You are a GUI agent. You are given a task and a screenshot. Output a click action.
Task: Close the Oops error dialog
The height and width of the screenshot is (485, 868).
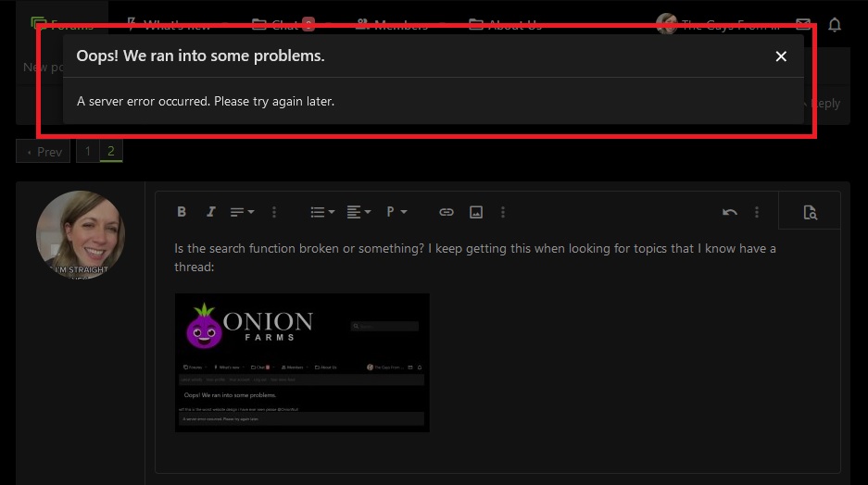coord(781,56)
